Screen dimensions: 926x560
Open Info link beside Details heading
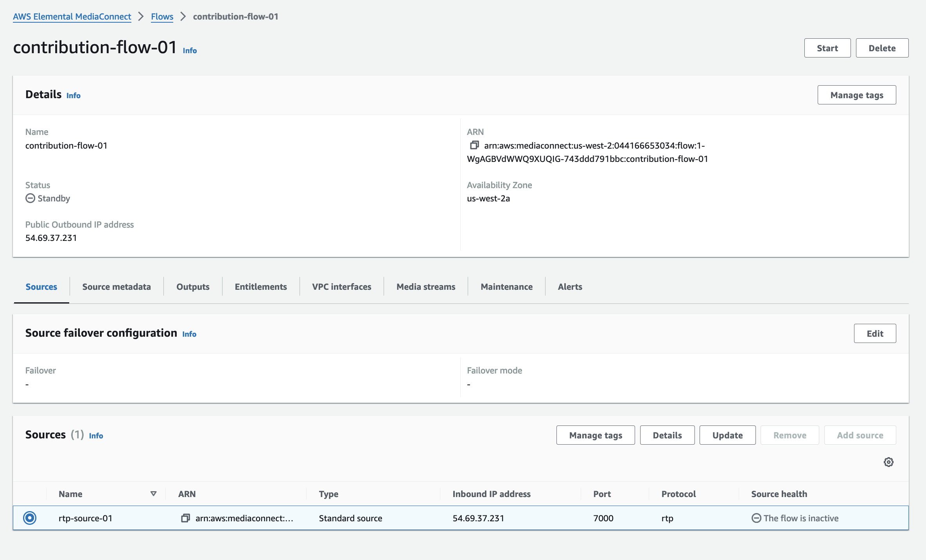pos(73,95)
